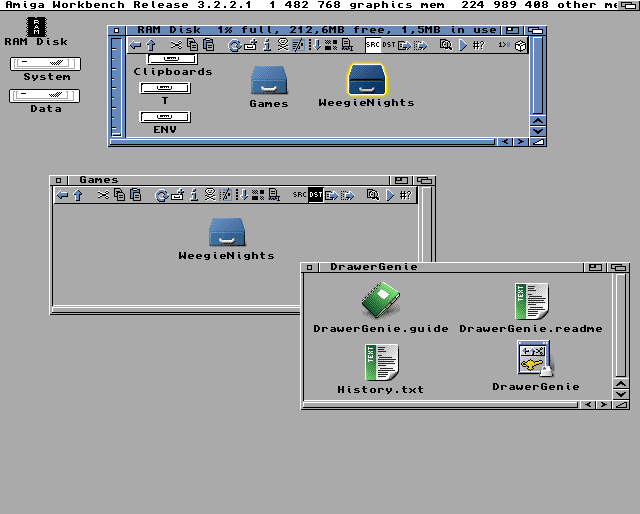The width and height of the screenshot is (640, 514).
Task: Click the scissors cut icon in RAM Disk toolbar
Action: point(177,45)
